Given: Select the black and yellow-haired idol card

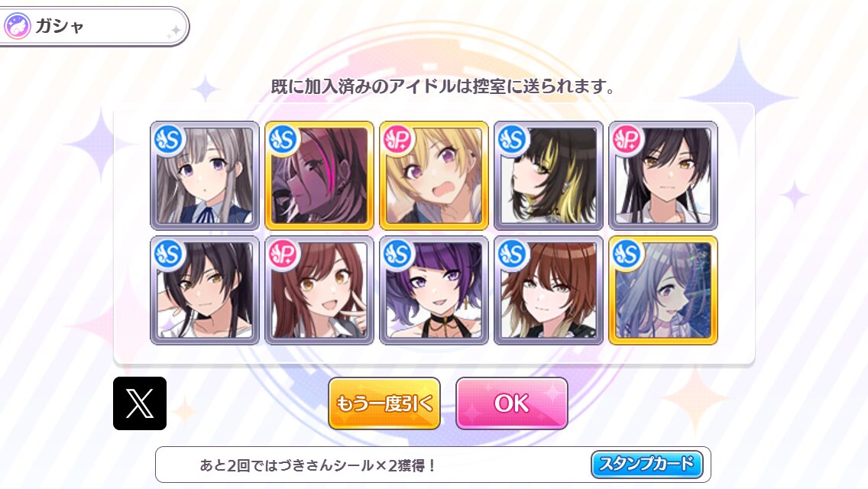Looking at the screenshot, I should pyautogui.click(x=549, y=176).
